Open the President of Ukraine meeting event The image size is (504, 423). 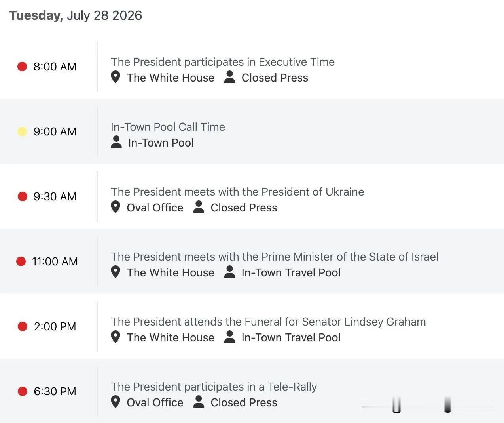(x=237, y=192)
